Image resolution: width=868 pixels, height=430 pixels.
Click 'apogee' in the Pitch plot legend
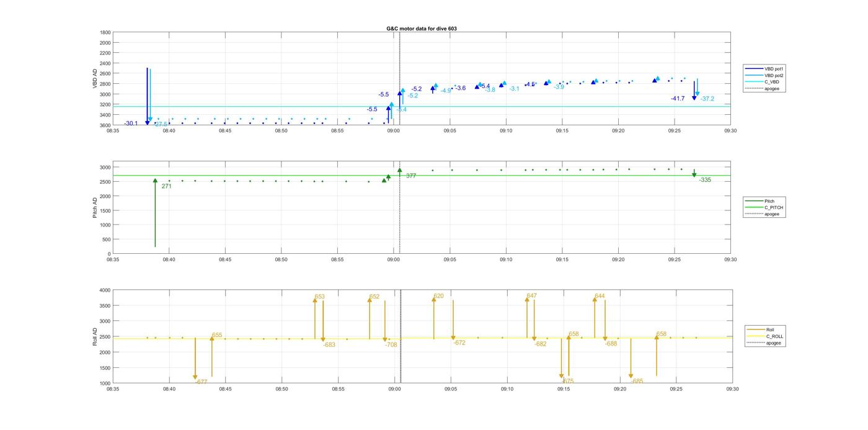click(772, 214)
